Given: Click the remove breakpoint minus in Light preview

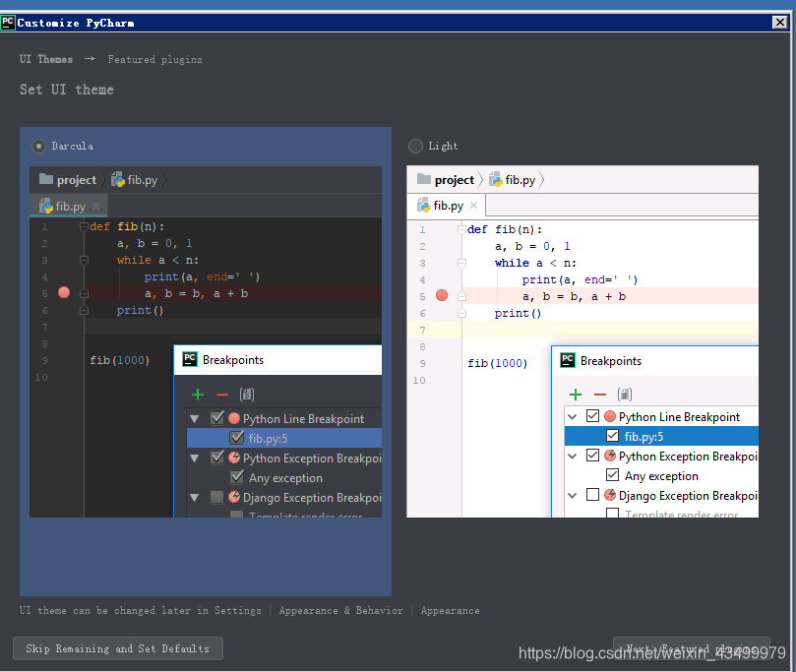Looking at the screenshot, I should [600, 395].
